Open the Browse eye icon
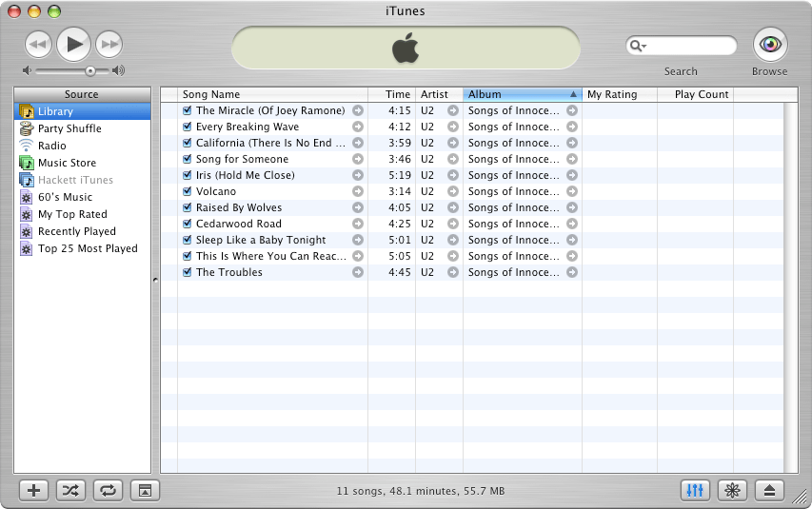This screenshot has height=509, width=812. coord(770,45)
